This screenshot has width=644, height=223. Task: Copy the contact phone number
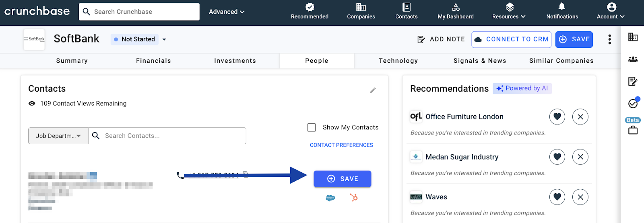point(246,174)
